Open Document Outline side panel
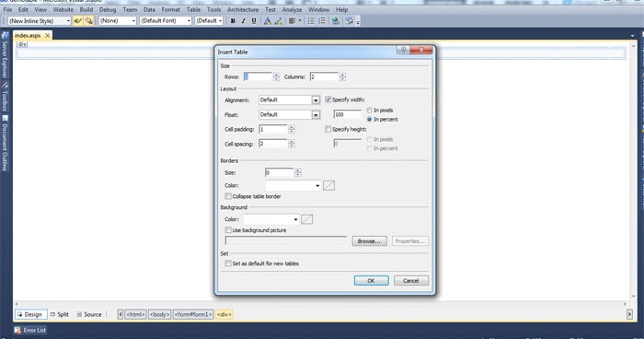The image size is (644, 339). [x=5, y=143]
